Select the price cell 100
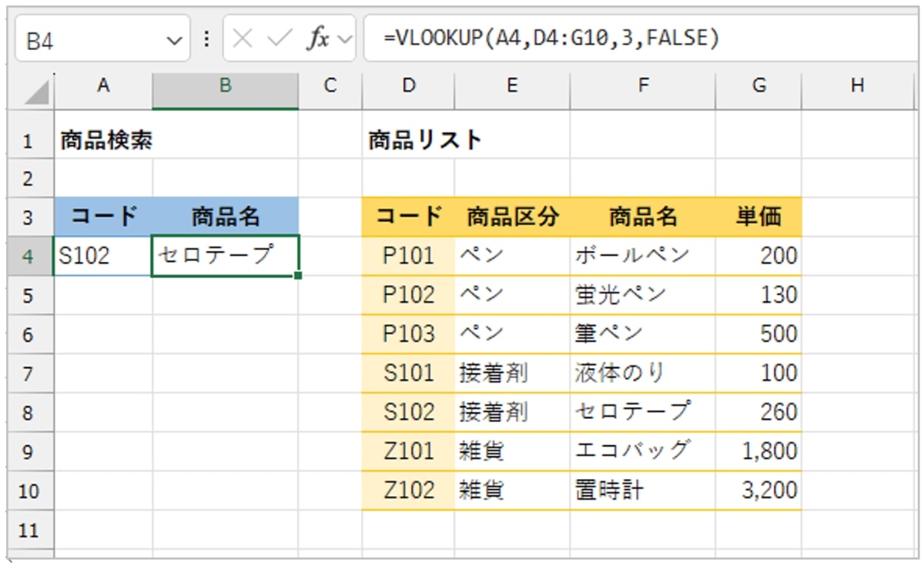The height and width of the screenshot is (563, 924). (758, 373)
